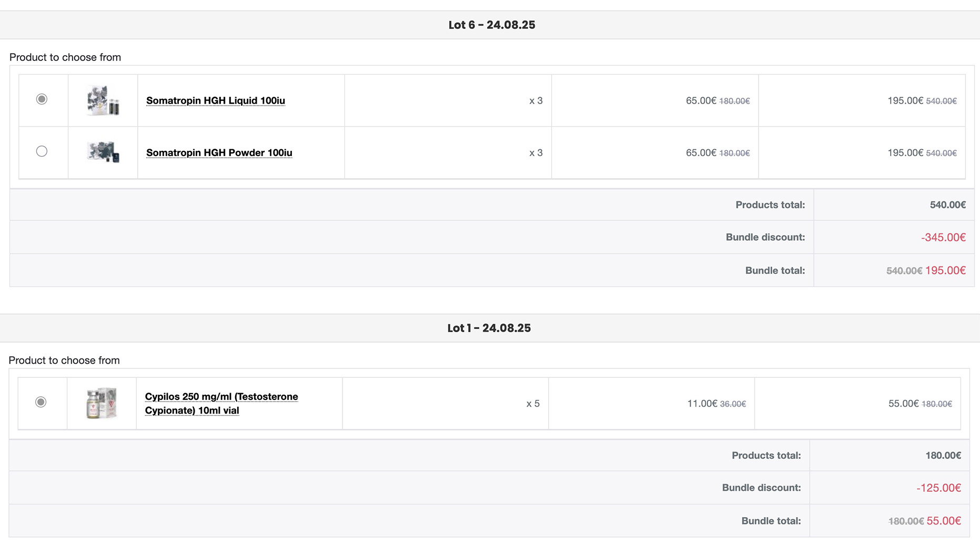Open the Somatropin HGH Liquid 100iu link
Viewport: 980px width, 545px height.
tap(216, 100)
